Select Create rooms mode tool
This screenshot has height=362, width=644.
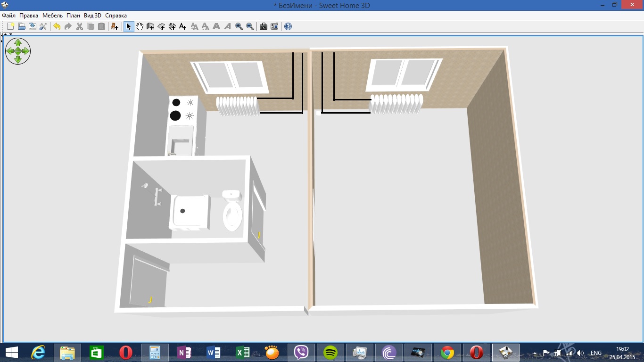(x=161, y=26)
